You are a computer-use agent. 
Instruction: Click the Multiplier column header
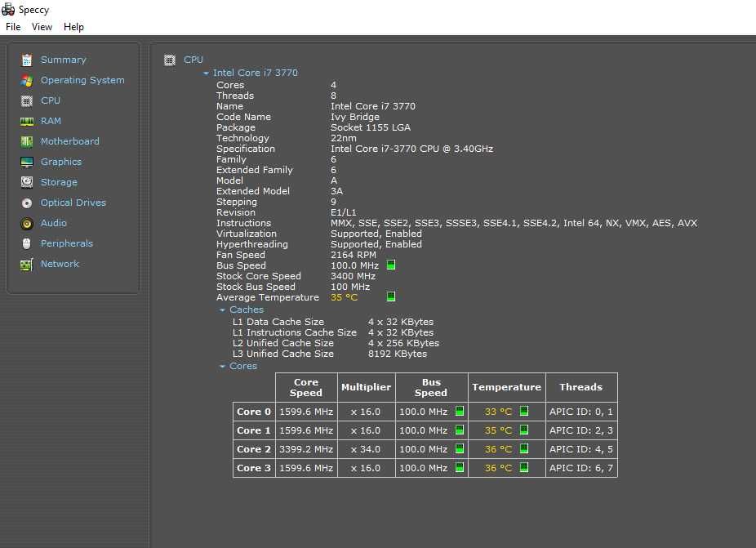367,387
